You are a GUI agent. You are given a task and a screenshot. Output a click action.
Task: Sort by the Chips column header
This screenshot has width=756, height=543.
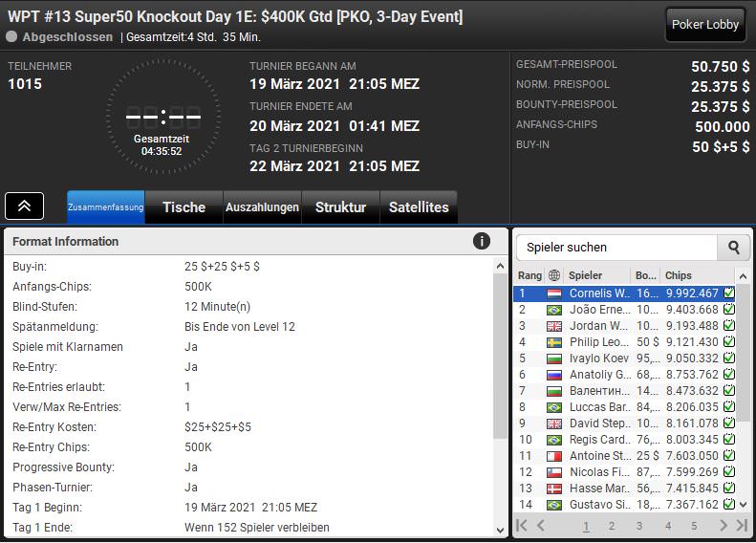click(698, 275)
